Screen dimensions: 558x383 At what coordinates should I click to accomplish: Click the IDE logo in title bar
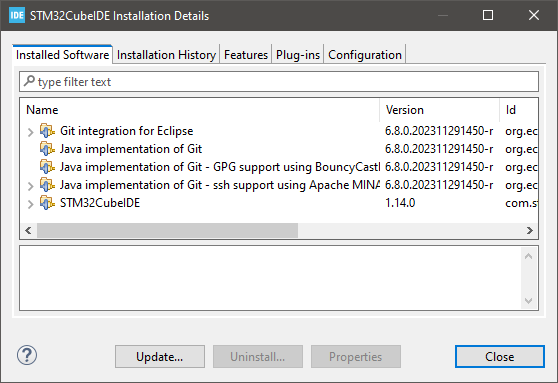click(17, 15)
